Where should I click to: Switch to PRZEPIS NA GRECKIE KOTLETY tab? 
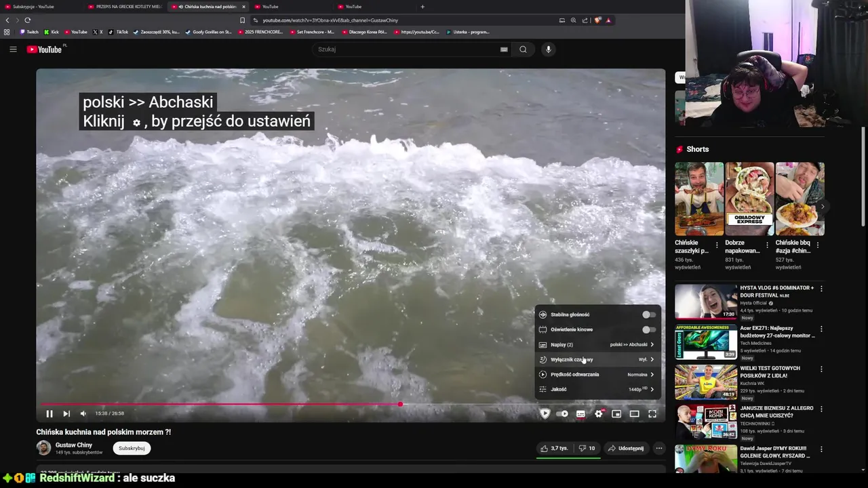point(124,7)
